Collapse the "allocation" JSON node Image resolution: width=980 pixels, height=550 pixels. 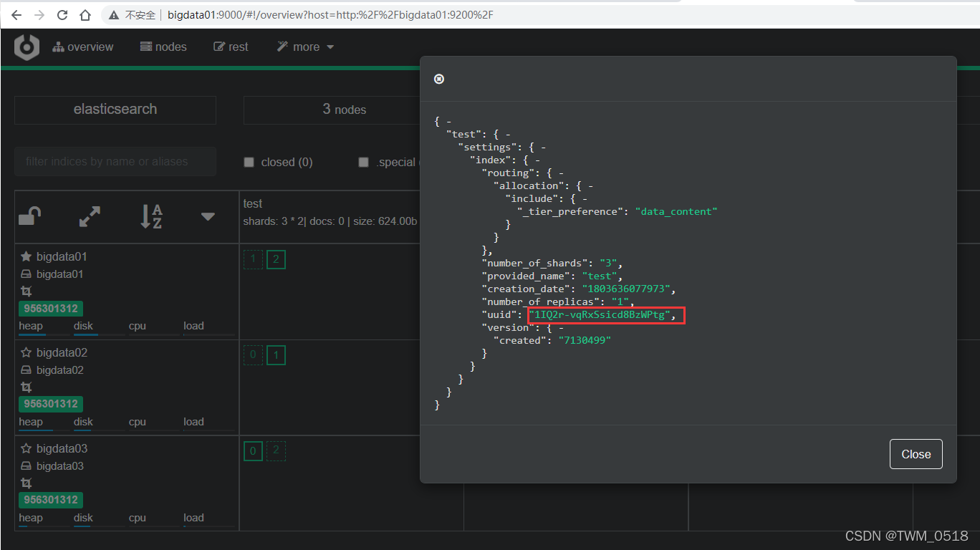click(x=590, y=185)
